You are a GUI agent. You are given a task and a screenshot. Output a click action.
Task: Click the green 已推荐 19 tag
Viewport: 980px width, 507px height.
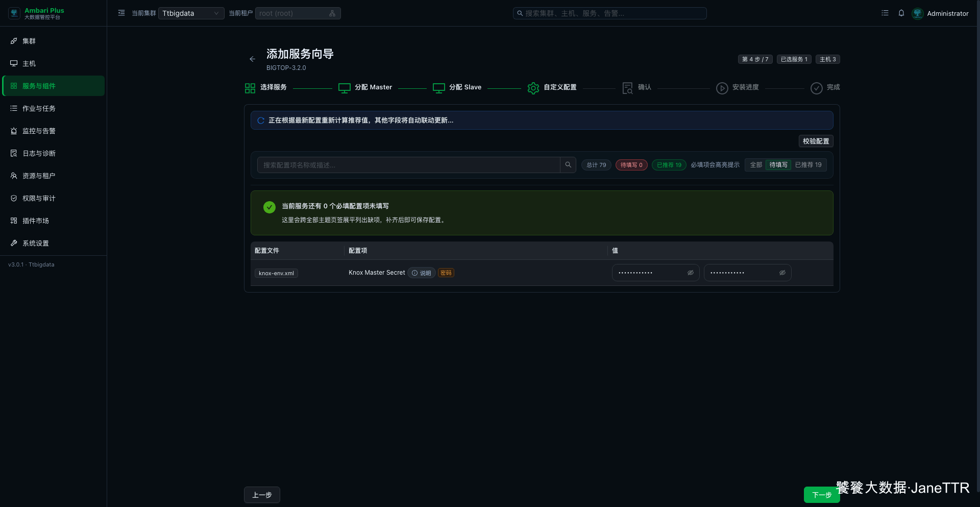(669, 165)
